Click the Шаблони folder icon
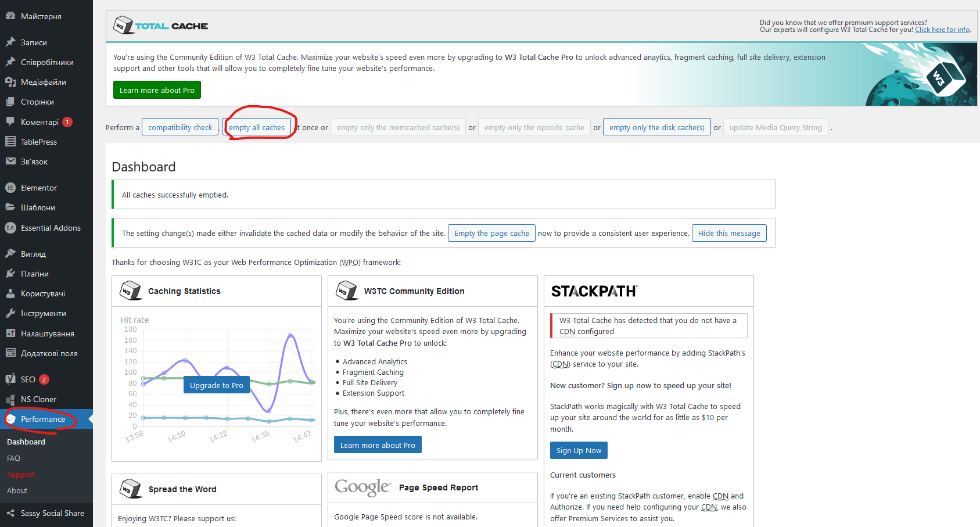Image resolution: width=980 pixels, height=527 pixels. point(10,207)
